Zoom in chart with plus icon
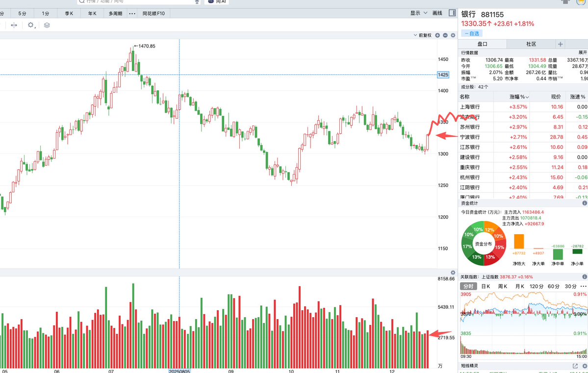This screenshot has height=373, width=588. 437,35
